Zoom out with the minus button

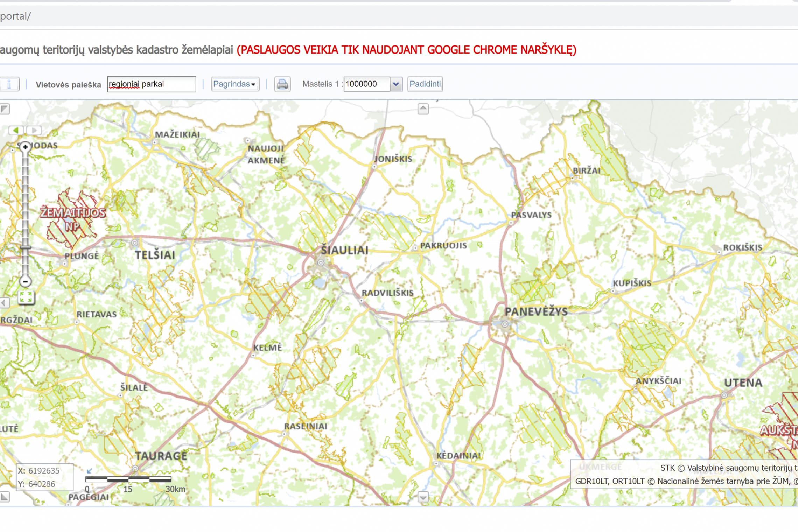(25, 281)
